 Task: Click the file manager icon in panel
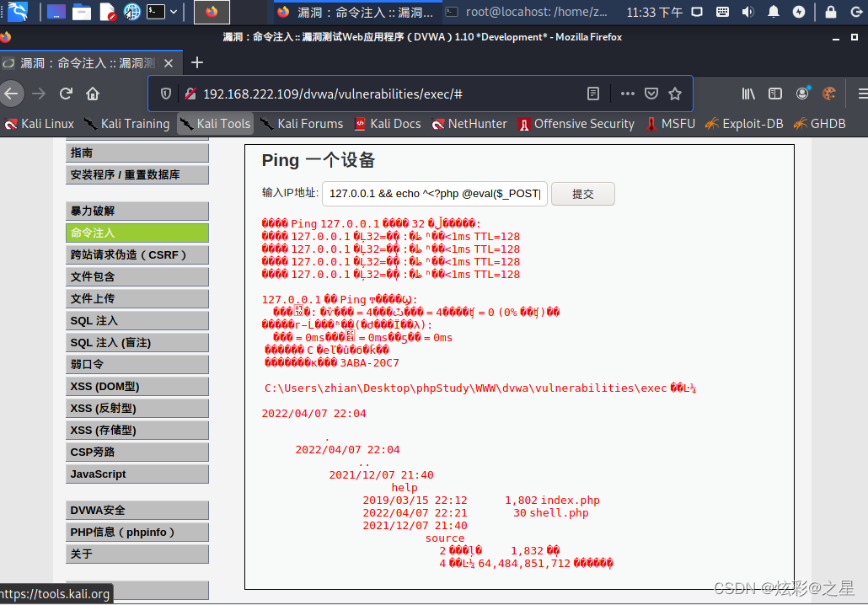tap(82, 12)
